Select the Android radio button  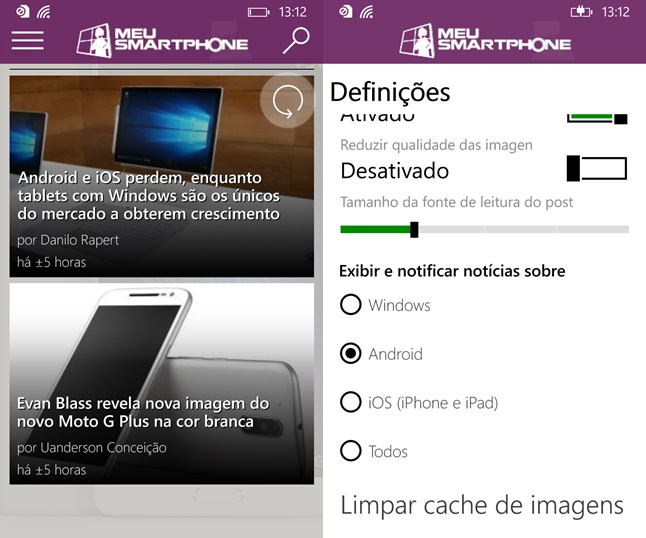pyautogui.click(x=351, y=353)
